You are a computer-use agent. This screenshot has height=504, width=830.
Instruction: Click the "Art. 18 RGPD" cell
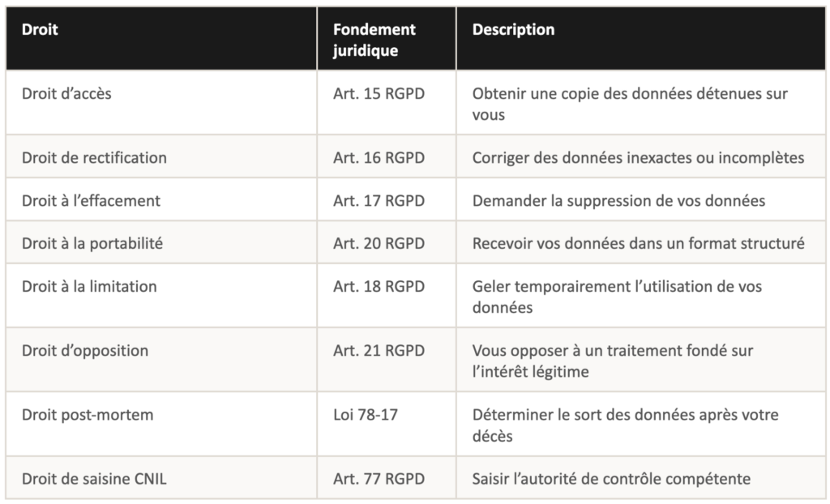point(379,287)
